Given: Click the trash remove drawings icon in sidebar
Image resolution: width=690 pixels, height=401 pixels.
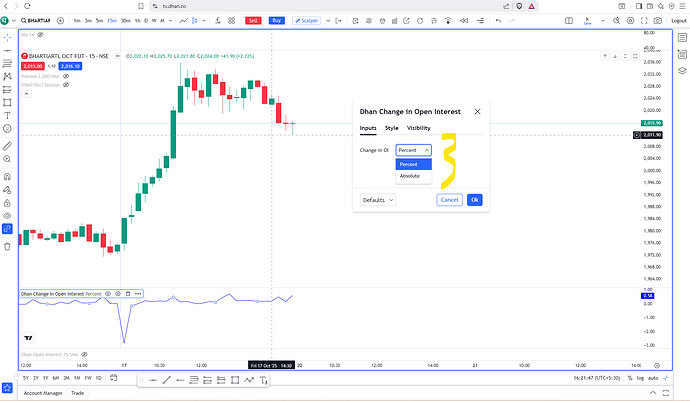Looking at the screenshot, I should pos(7,246).
